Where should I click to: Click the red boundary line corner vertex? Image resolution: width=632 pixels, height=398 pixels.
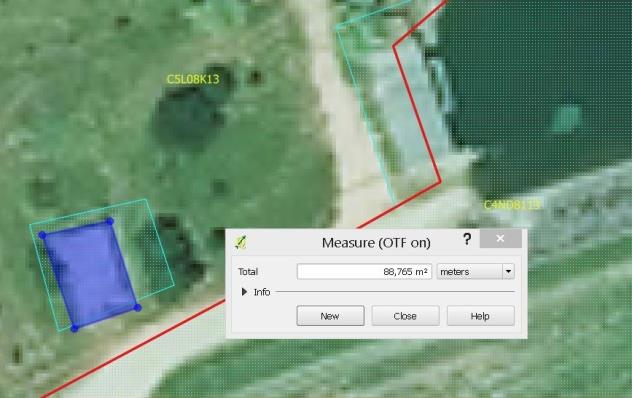point(440,182)
